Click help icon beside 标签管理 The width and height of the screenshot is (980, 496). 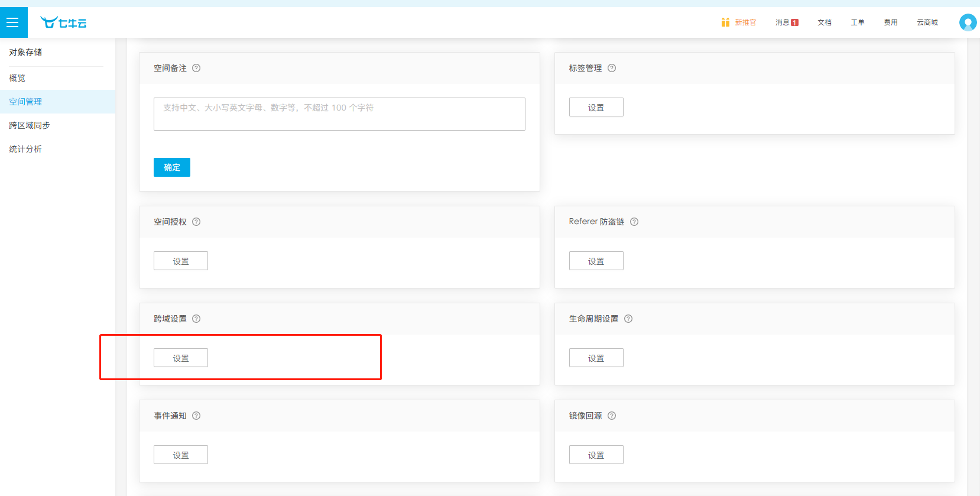coord(612,68)
